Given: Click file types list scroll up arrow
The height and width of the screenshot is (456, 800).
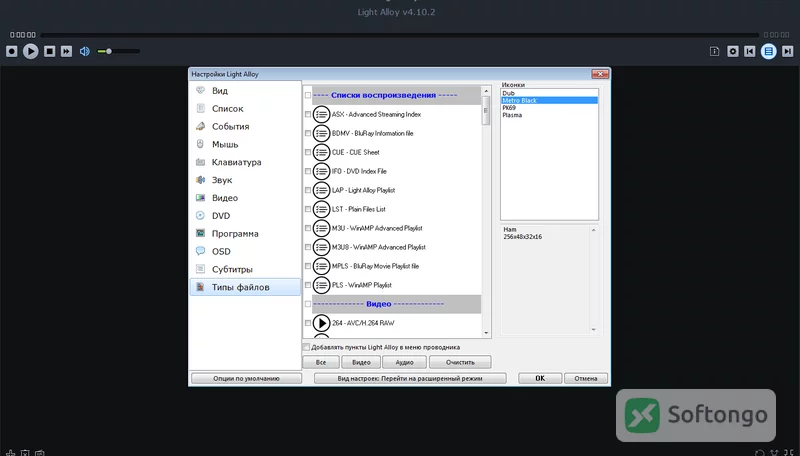Looking at the screenshot, I should coord(486,91).
